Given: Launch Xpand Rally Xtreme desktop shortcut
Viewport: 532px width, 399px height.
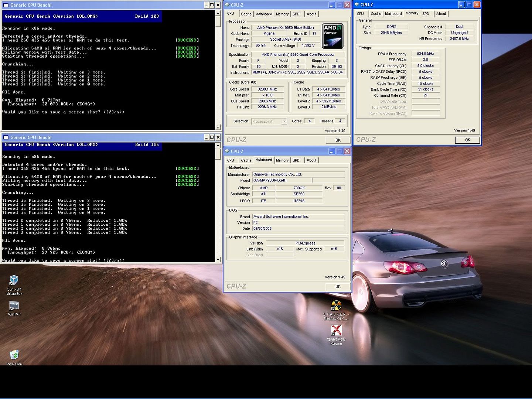Looking at the screenshot, I should 336,335.
